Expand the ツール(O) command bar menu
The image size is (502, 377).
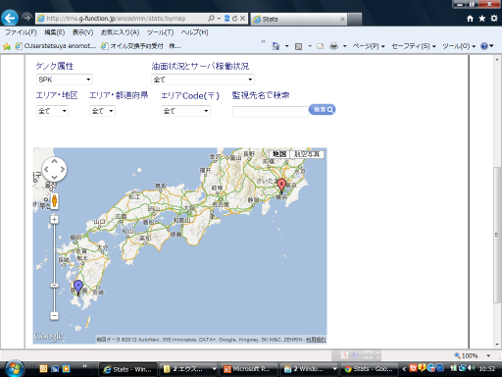tap(459, 46)
